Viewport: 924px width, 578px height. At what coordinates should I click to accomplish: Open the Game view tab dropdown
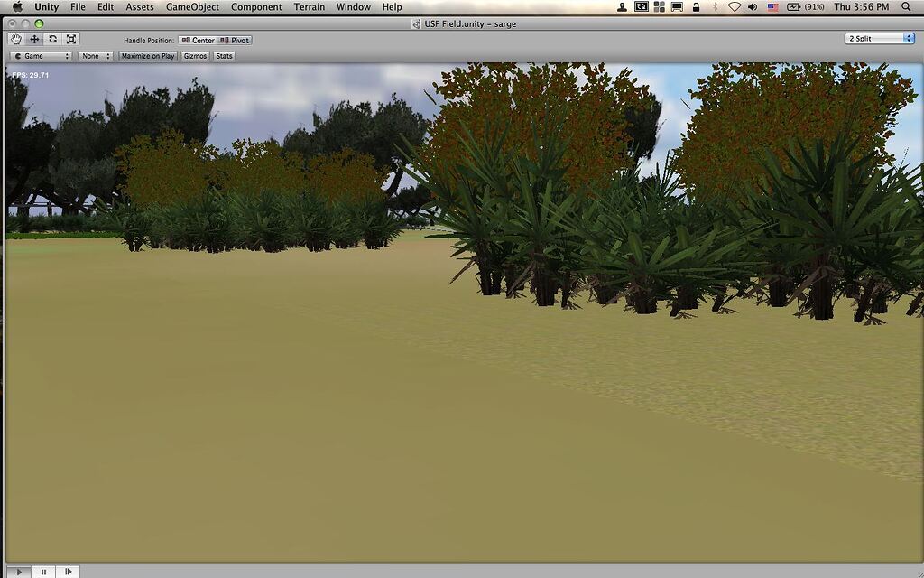38,55
